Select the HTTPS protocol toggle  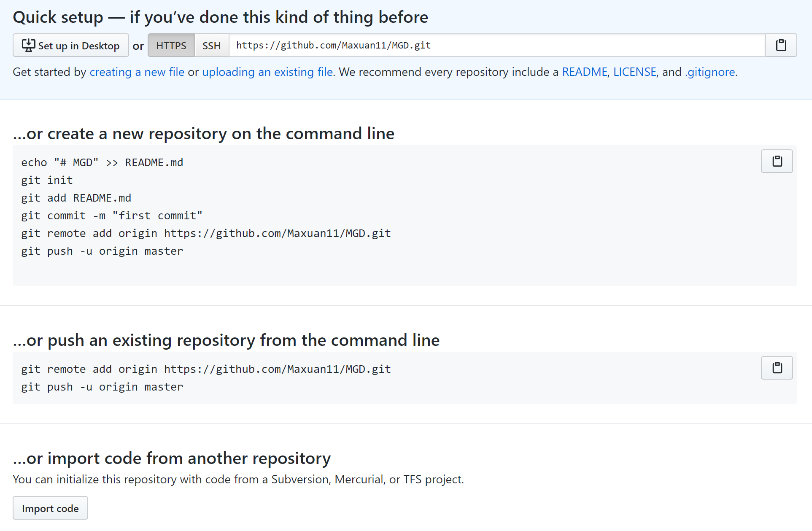pyautogui.click(x=171, y=46)
